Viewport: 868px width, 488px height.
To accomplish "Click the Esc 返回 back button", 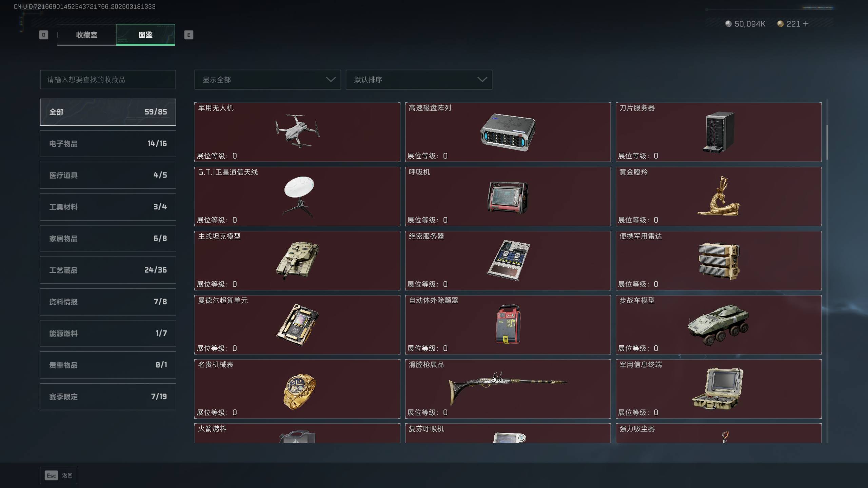I will click(x=59, y=475).
